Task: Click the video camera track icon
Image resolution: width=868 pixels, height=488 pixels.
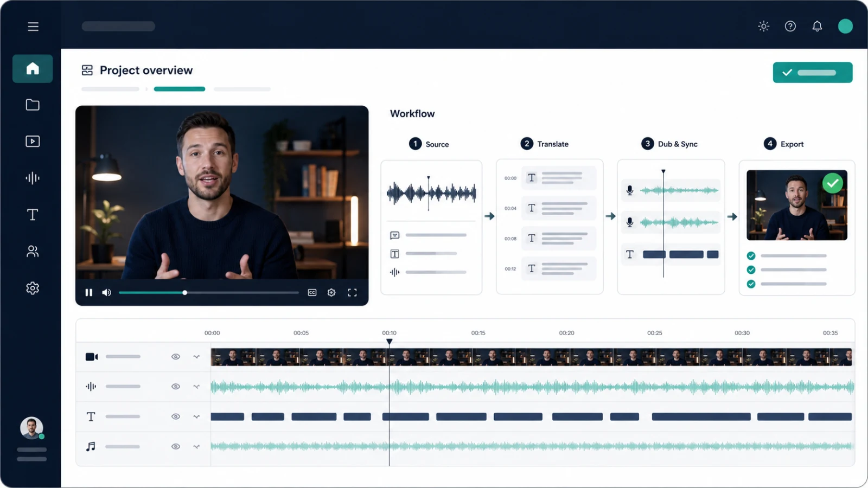Action: [x=92, y=357]
